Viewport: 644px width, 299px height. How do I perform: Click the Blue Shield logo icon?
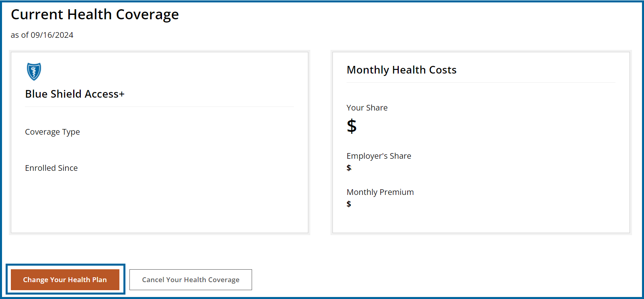34,72
